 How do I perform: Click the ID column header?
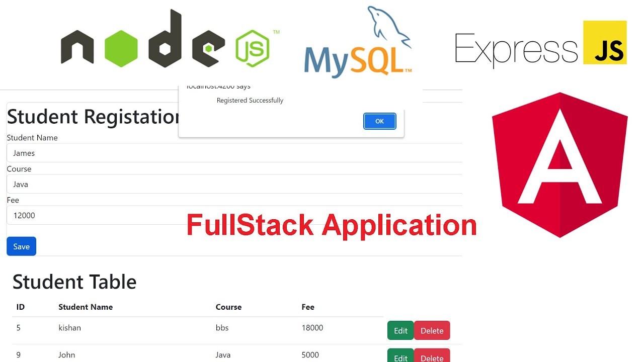pos(21,307)
